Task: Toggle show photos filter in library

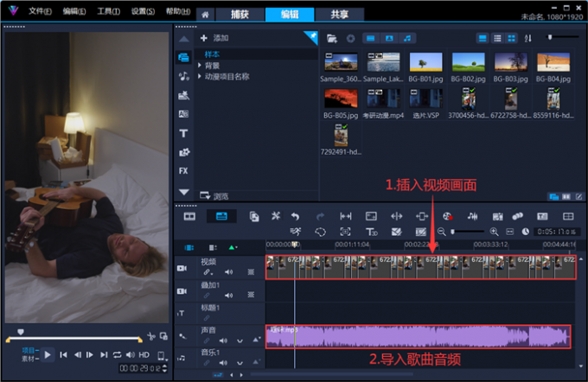Action: (389, 38)
